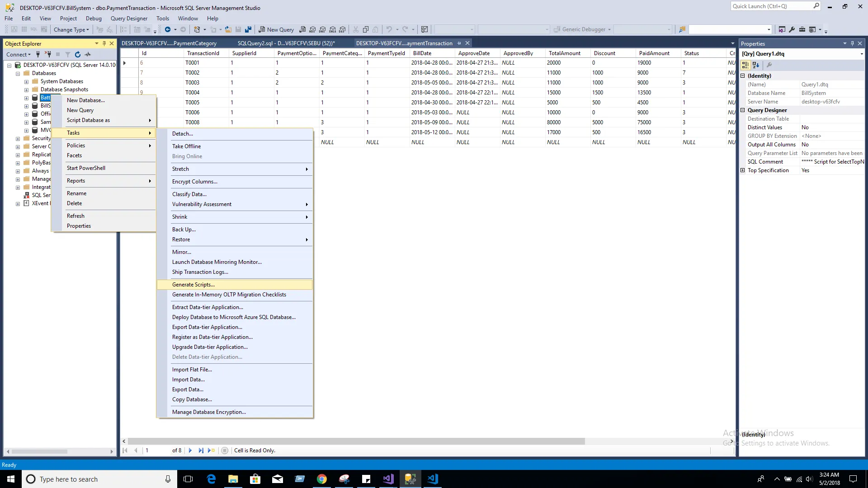Click the data grid horizontal scrollbar

pos(356,441)
